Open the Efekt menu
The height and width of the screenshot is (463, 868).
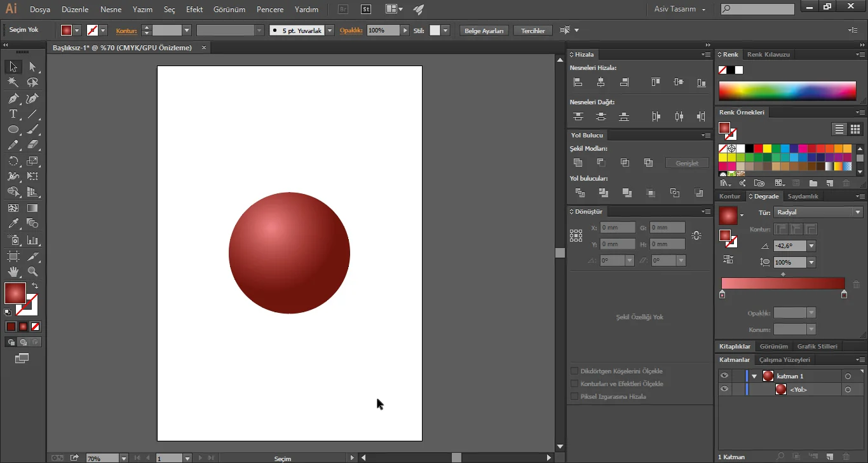[x=194, y=10]
